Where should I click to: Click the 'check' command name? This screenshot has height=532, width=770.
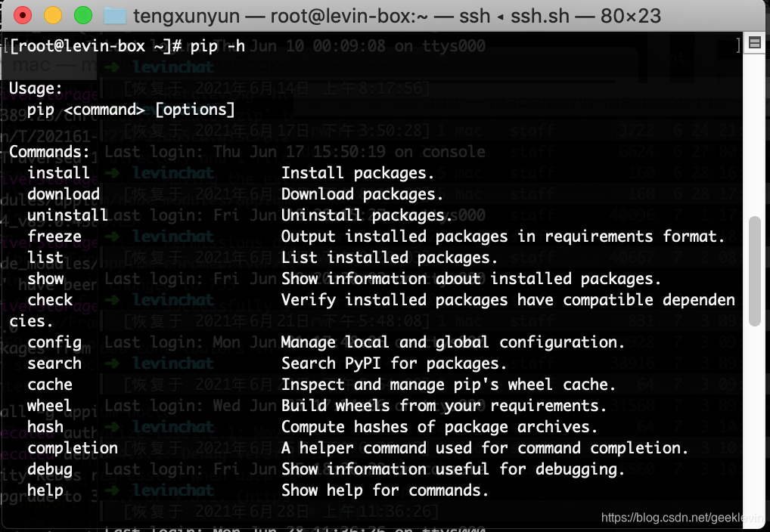tap(50, 300)
